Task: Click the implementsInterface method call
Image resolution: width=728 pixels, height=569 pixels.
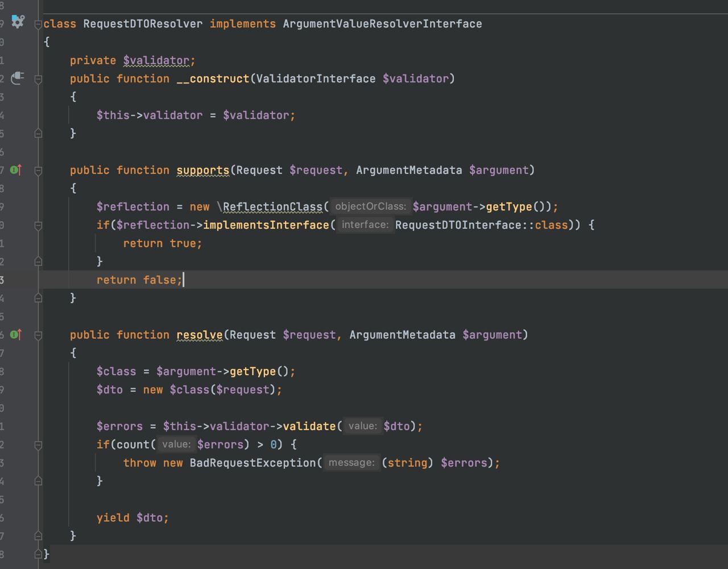Action: point(266,225)
